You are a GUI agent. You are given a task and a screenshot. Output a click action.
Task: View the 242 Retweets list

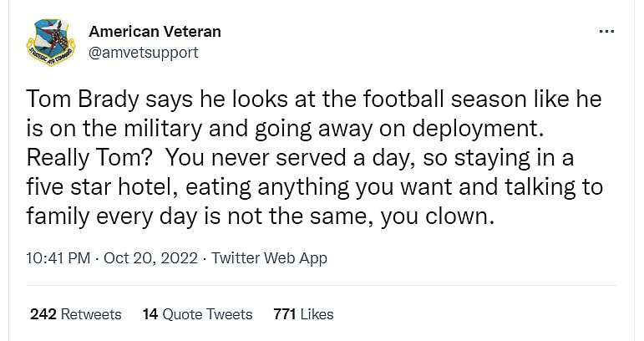pyautogui.click(x=75, y=314)
